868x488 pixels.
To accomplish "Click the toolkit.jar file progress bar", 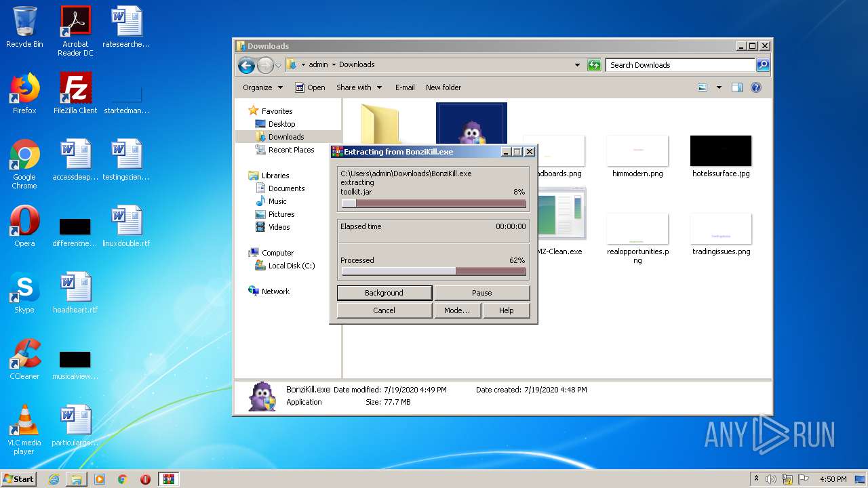I will point(434,203).
